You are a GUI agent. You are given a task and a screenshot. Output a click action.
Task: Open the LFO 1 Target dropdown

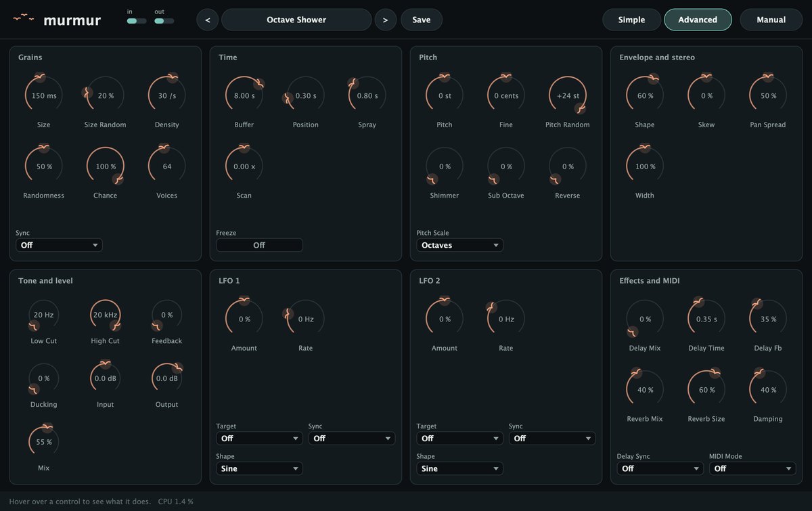[x=259, y=439]
